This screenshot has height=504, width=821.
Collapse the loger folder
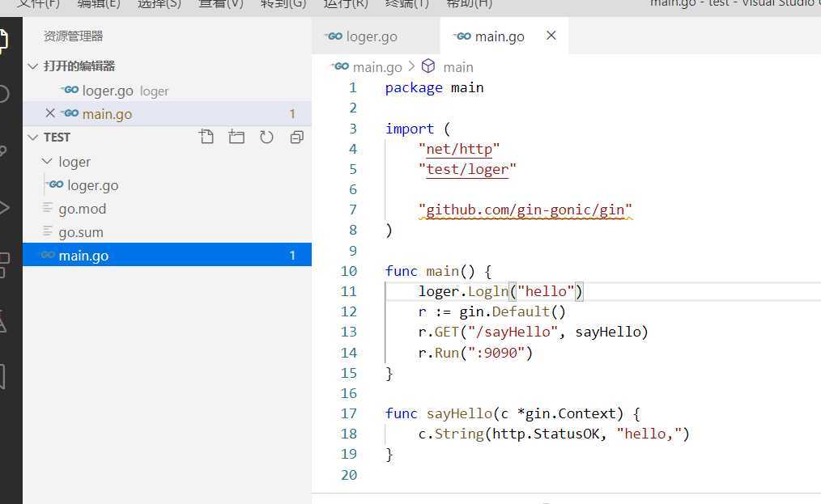pyautogui.click(x=47, y=162)
